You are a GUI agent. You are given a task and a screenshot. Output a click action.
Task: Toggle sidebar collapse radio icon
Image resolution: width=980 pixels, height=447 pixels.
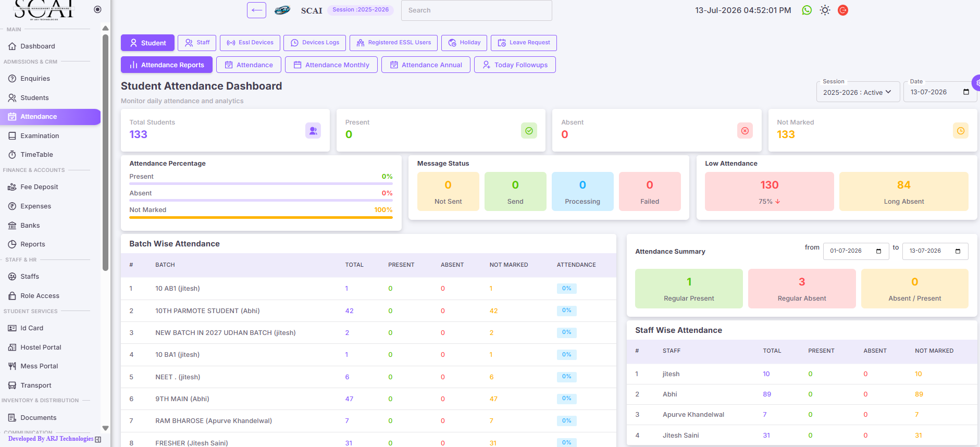tap(97, 9)
